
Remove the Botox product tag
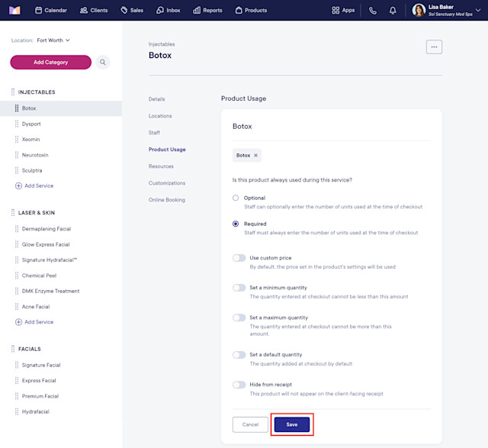(255, 155)
